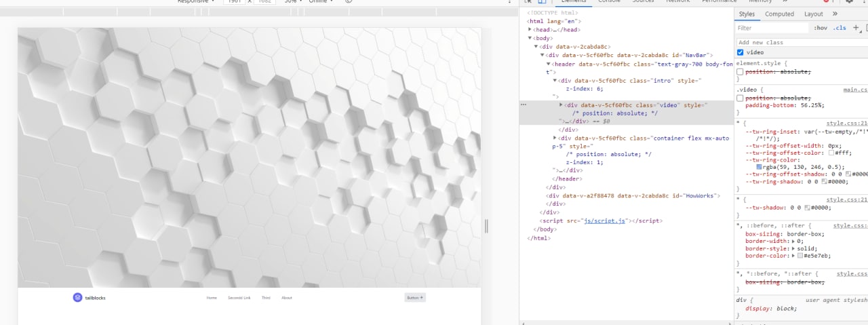Click the Button in the page navbar

415,297
